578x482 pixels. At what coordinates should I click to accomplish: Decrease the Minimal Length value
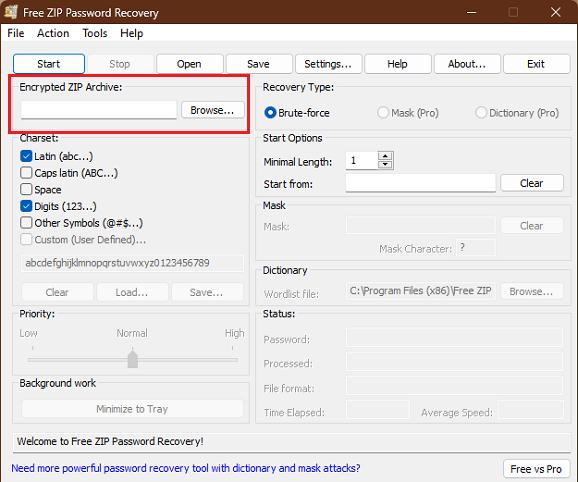pyautogui.click(x=385, y=165)
